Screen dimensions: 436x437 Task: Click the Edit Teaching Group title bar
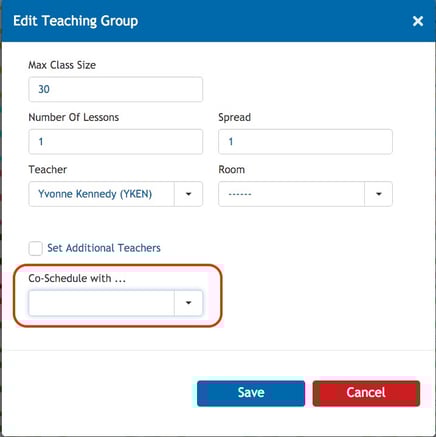(x=218, y=21)
